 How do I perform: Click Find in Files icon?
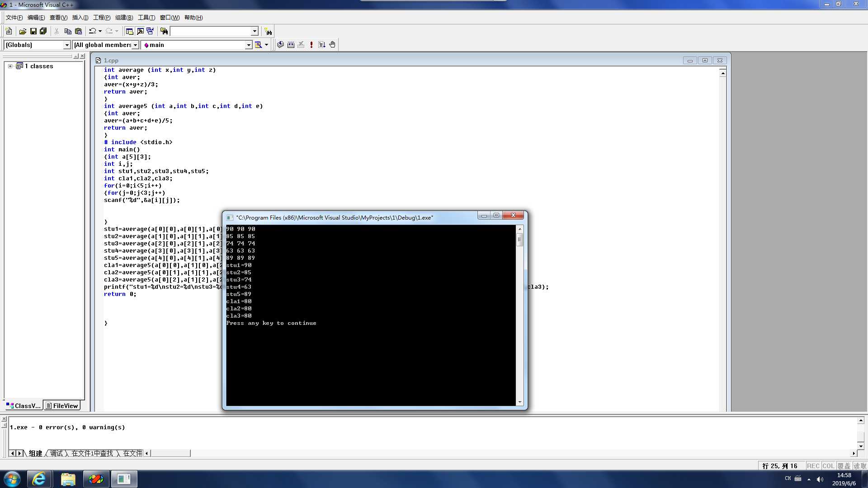tap(164, 31)
